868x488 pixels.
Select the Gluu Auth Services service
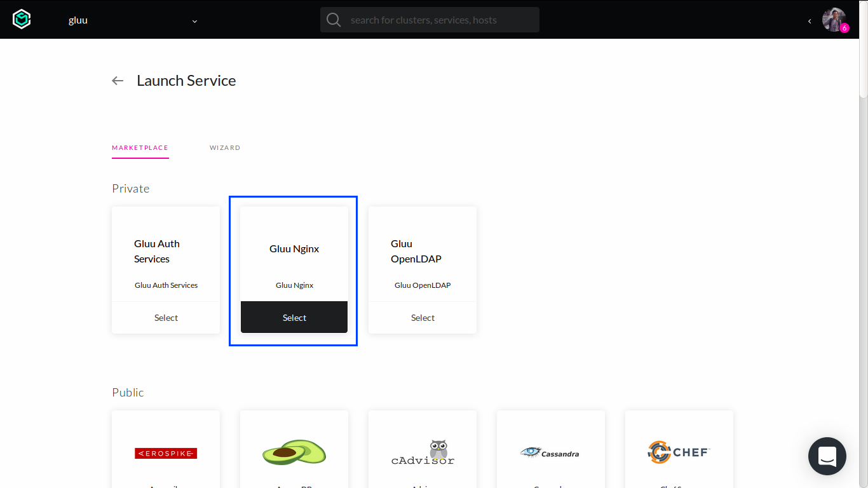point(166,317)
